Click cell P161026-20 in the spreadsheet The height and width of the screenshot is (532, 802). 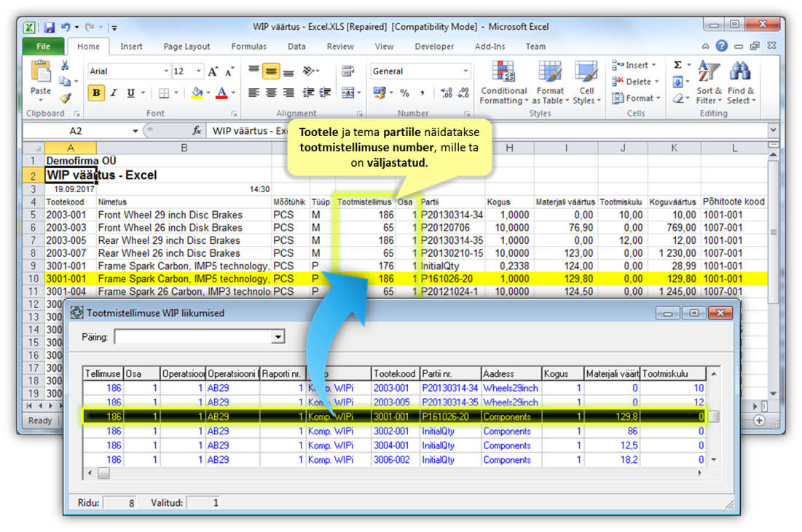point(452,279)
